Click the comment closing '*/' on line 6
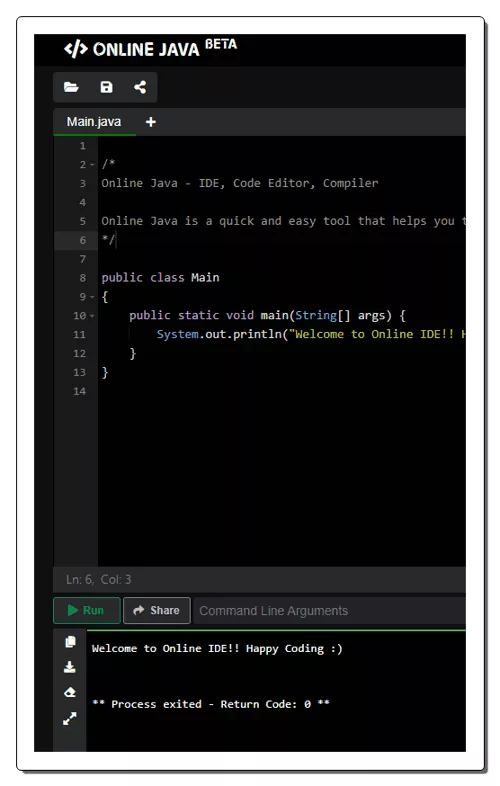The width and height of the screenshot is (500, 786). tap(108, 240)
